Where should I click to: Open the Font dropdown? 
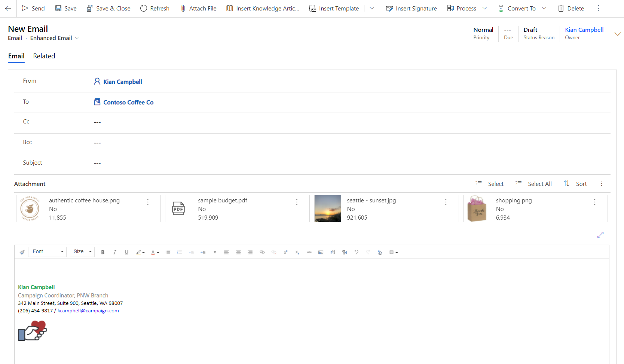(48, 252)
